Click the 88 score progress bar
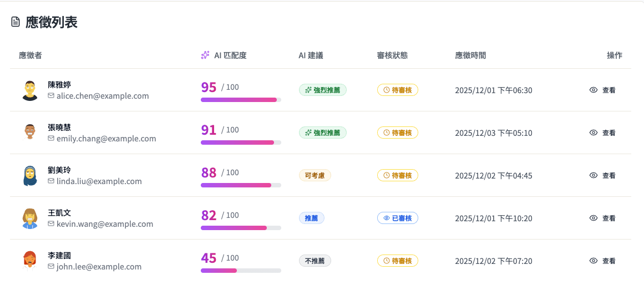Viewport: 644px width, 290px height. coord(241,185)
